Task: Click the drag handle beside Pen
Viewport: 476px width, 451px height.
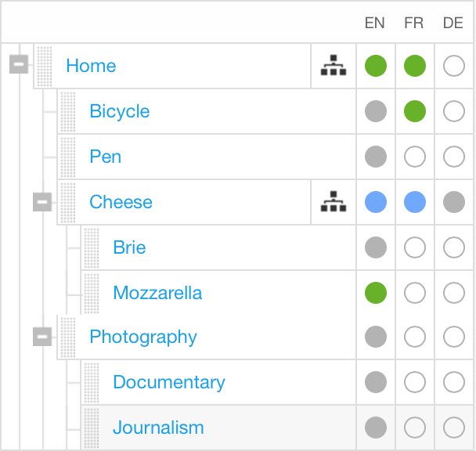Action: (68, 157)
